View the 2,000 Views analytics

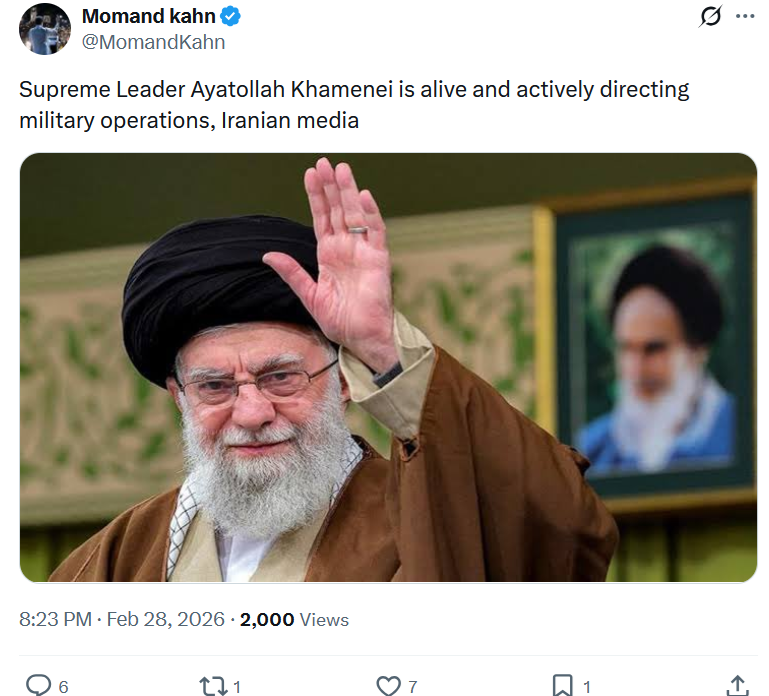(294, 620)
